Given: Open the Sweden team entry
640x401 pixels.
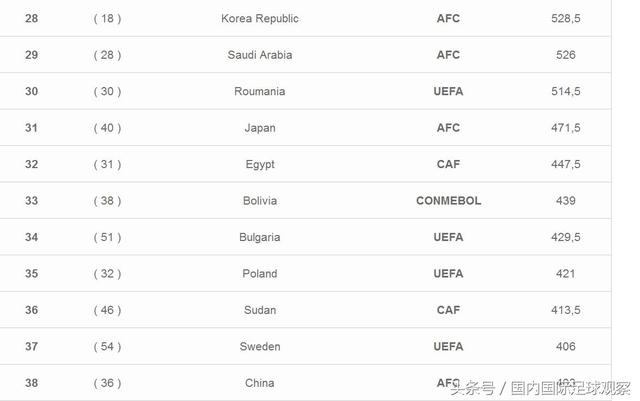Looking at the screenshot, I should [x=259, y=347].
